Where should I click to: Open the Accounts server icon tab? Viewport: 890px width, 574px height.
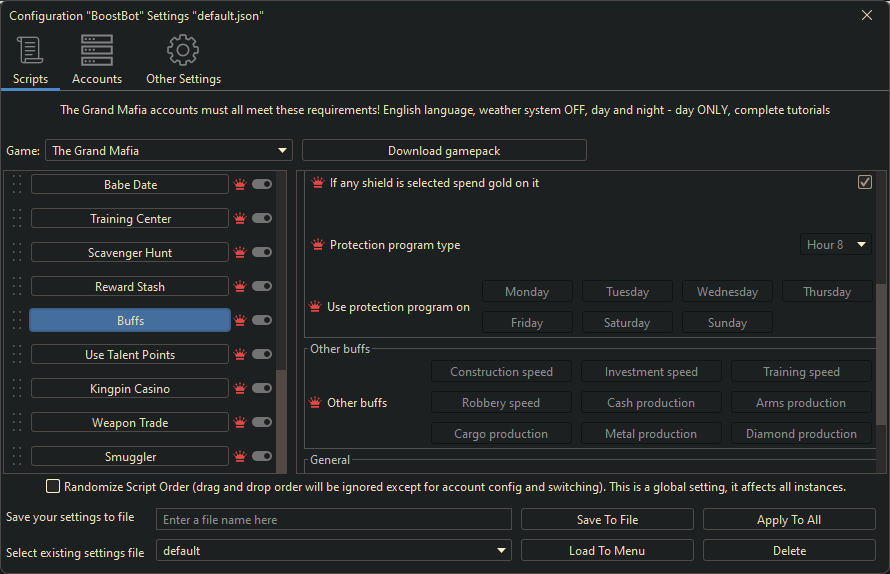point(97,50)
